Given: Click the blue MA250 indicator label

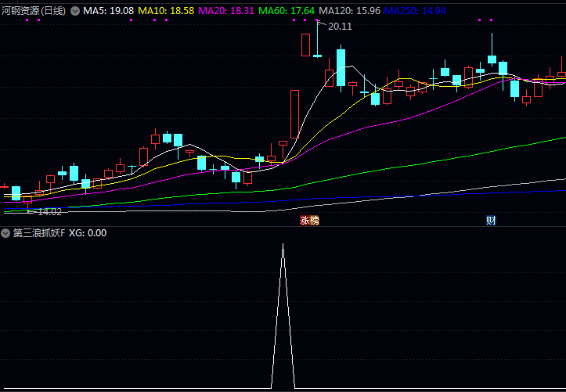Looking at the screenshot, I should [415, 11].
